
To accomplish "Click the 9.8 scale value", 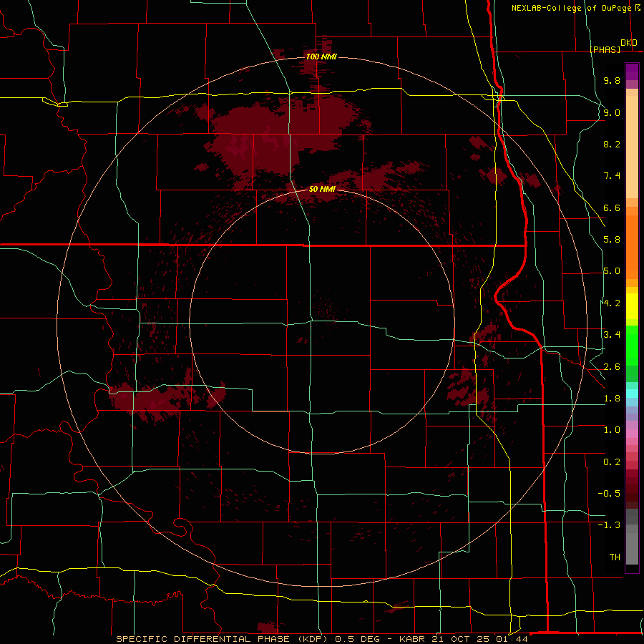I will coord(612,80).
